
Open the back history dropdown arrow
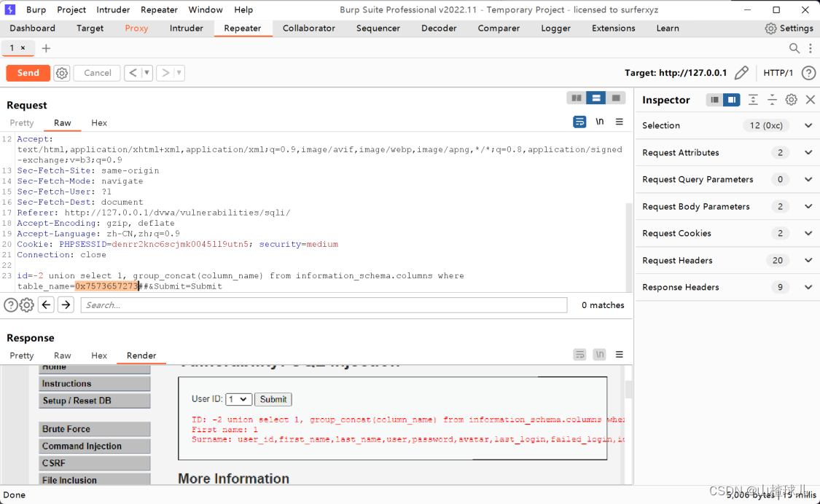(x=147, y=73)
